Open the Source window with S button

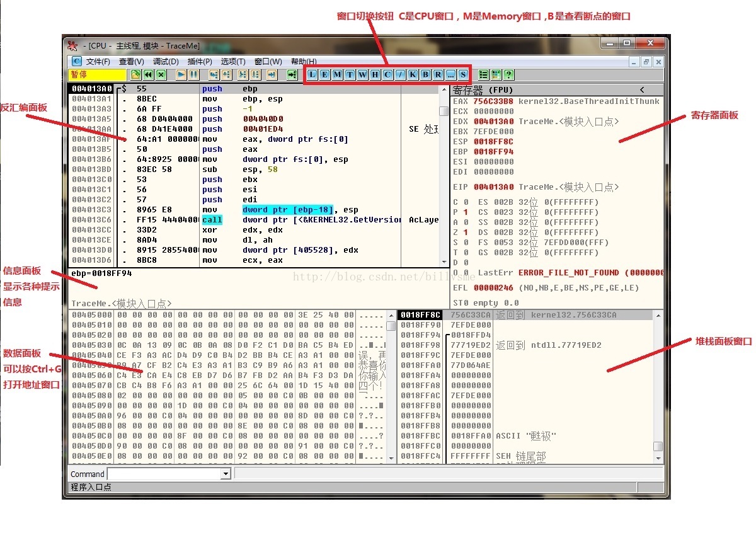[x=464, y=74]
